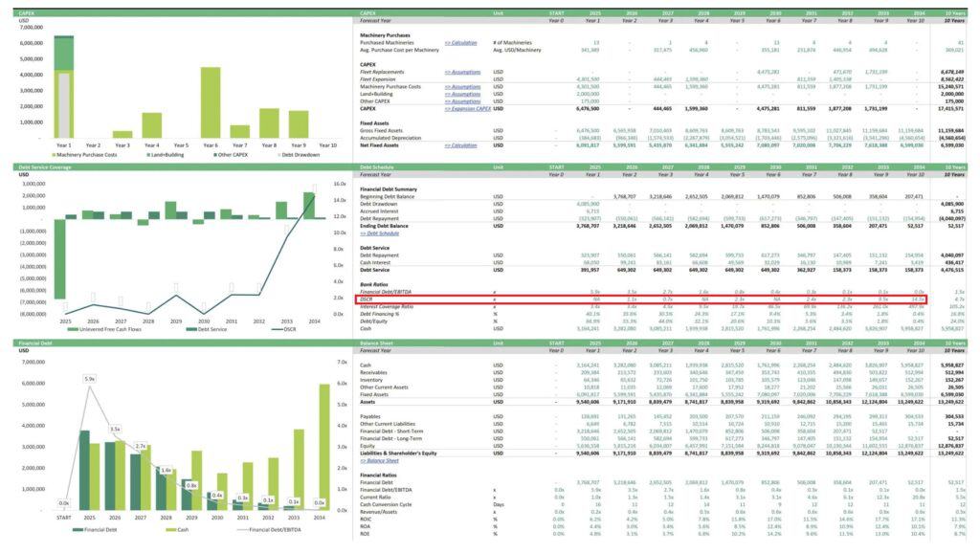980x553 pixels.
Task: Select the 3.5x data label in Financial Debt chart
Action: click(115, 430)
